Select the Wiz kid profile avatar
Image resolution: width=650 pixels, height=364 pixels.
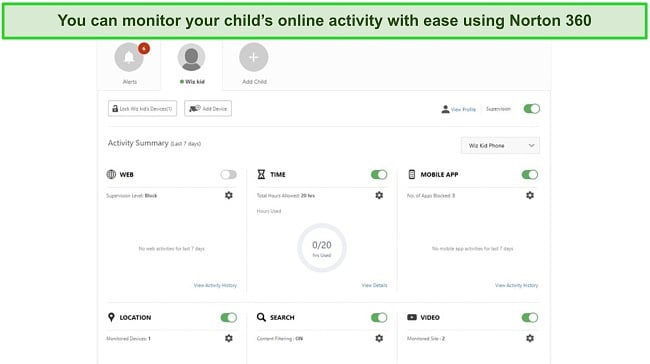tap(191, 57)
